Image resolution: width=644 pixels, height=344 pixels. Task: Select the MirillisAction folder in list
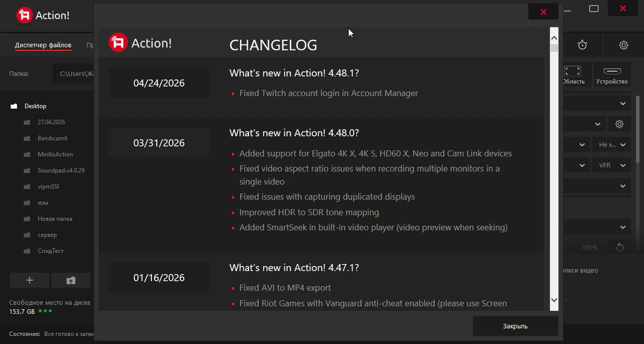(55, 154)
